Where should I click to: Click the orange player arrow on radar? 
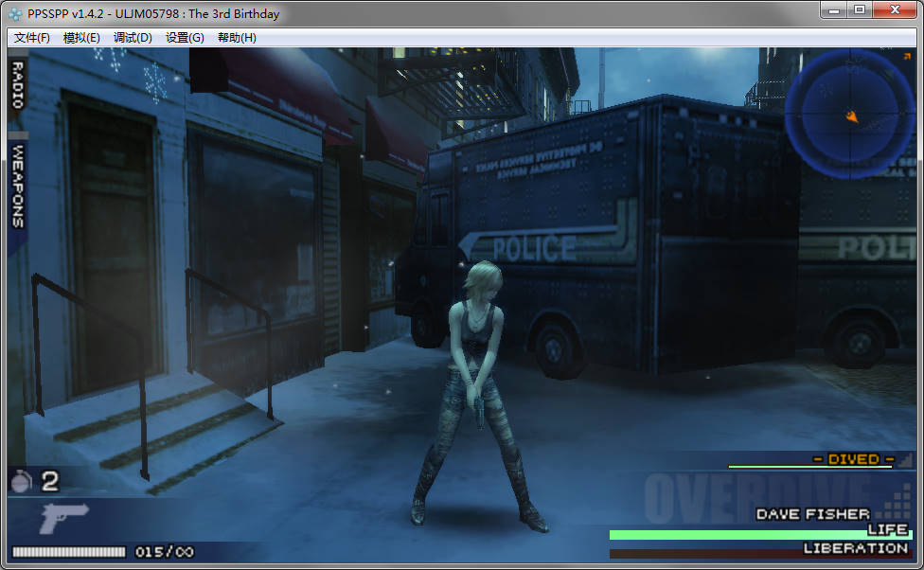[x=851, y=116]
